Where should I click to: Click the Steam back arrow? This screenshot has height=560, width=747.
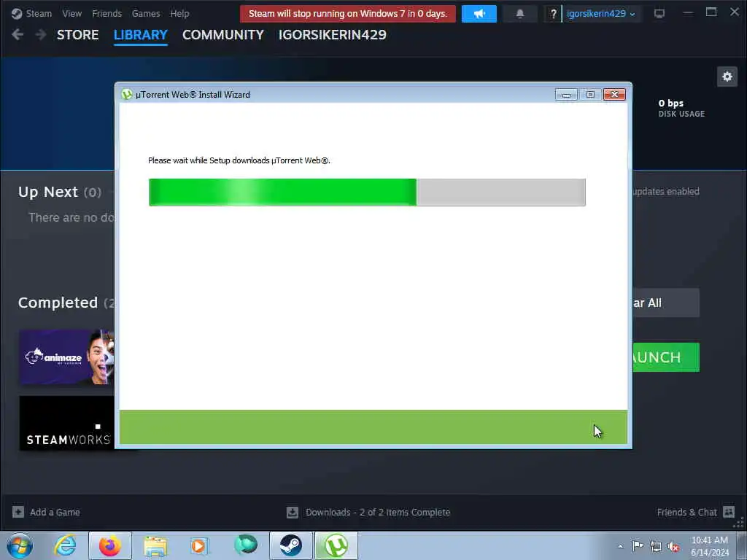tap(18, 34)
